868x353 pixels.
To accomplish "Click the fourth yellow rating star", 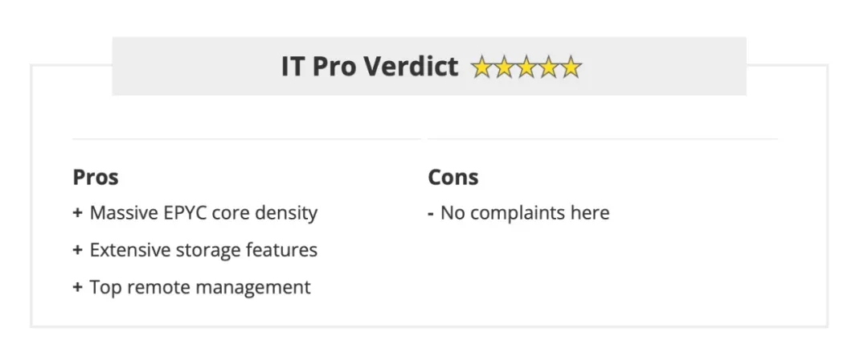I will coord(548,67).
